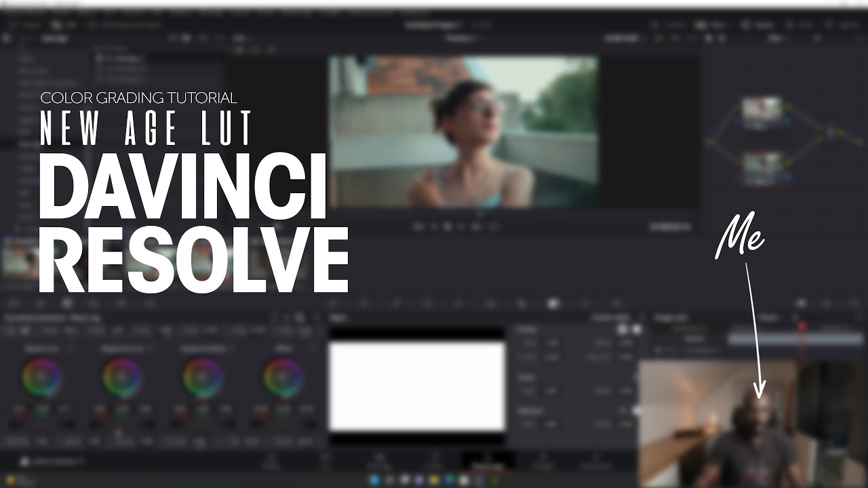Adjust the Lift color wheel

[43, 377]
